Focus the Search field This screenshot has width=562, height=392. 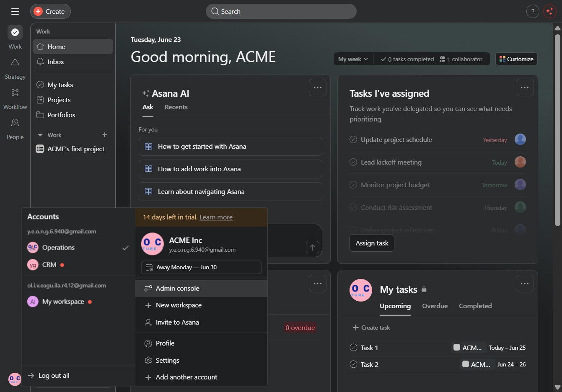pyautogui.click(x=281, y=11)
